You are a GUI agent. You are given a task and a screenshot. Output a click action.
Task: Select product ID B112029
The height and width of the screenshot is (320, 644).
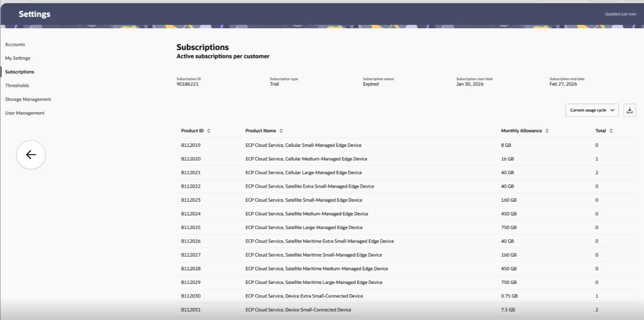pyautogui.click(x=191, y=282)
